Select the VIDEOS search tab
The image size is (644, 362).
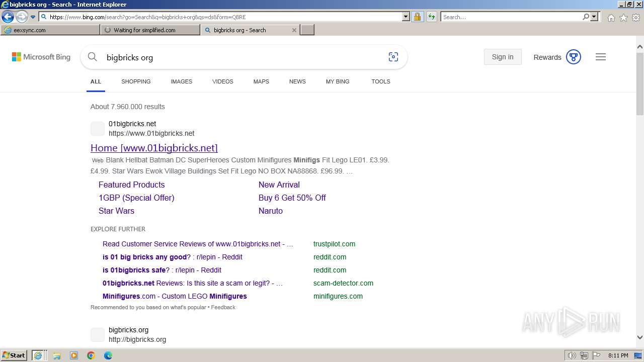pyautogui.click(x=222, y=81)
